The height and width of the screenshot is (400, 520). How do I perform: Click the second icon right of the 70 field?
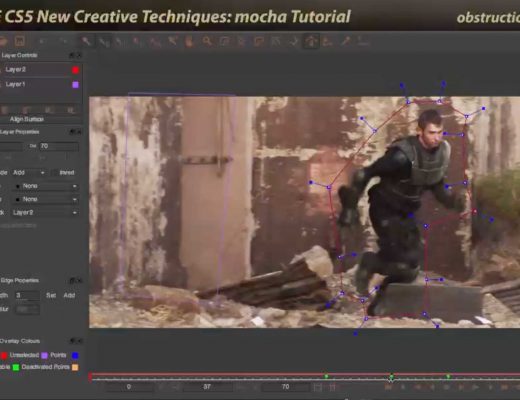point(332,387)
